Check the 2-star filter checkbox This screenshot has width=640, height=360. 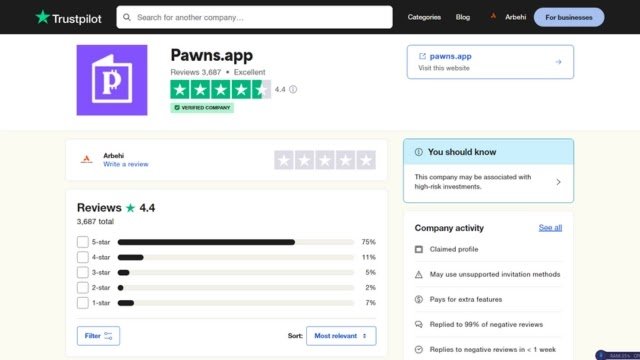pos(82,288)
